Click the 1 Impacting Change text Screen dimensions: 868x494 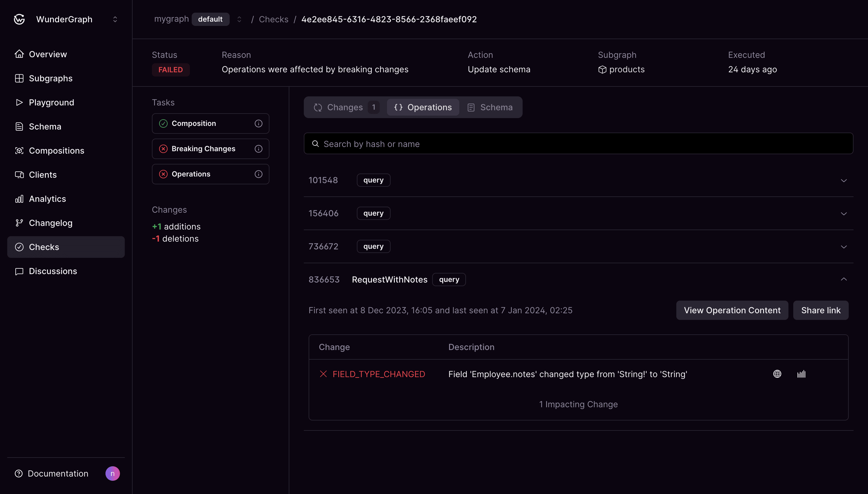coord(578,404)
